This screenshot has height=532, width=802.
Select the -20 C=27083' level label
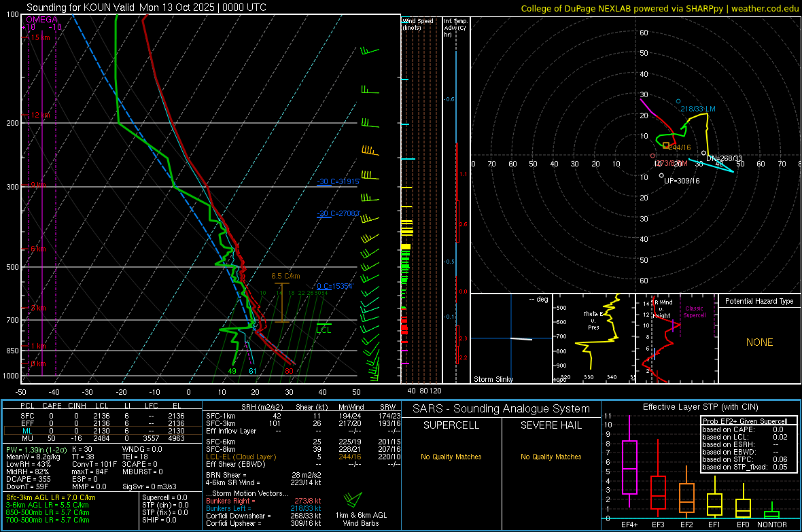point(338,213)
